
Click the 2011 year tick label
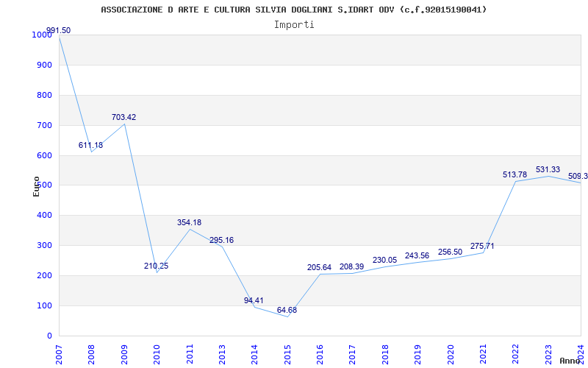coord(190,354)
